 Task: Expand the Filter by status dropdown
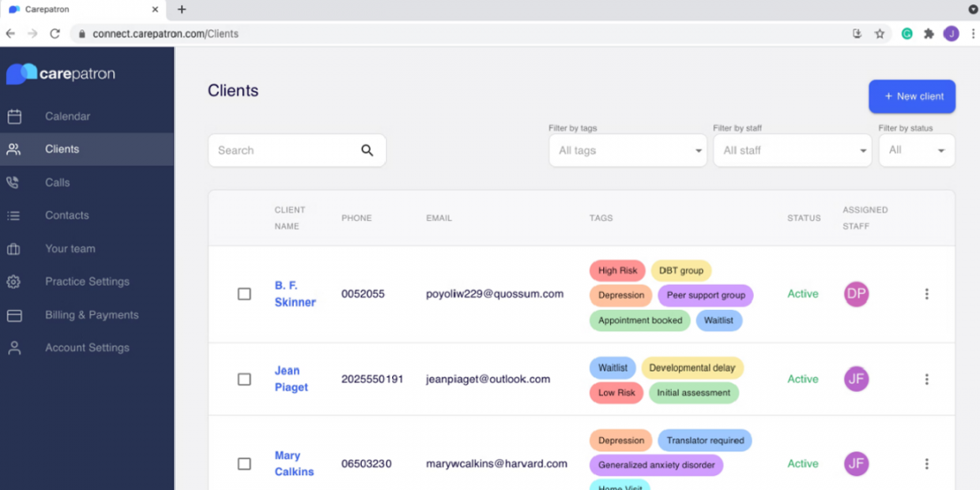(x=916, y=151)
